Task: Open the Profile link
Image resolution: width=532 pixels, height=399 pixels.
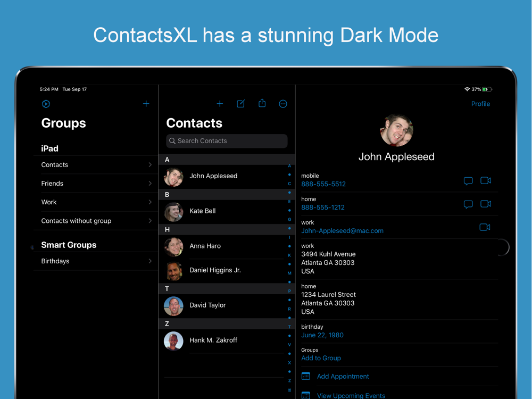Action: tap(480, 104)
